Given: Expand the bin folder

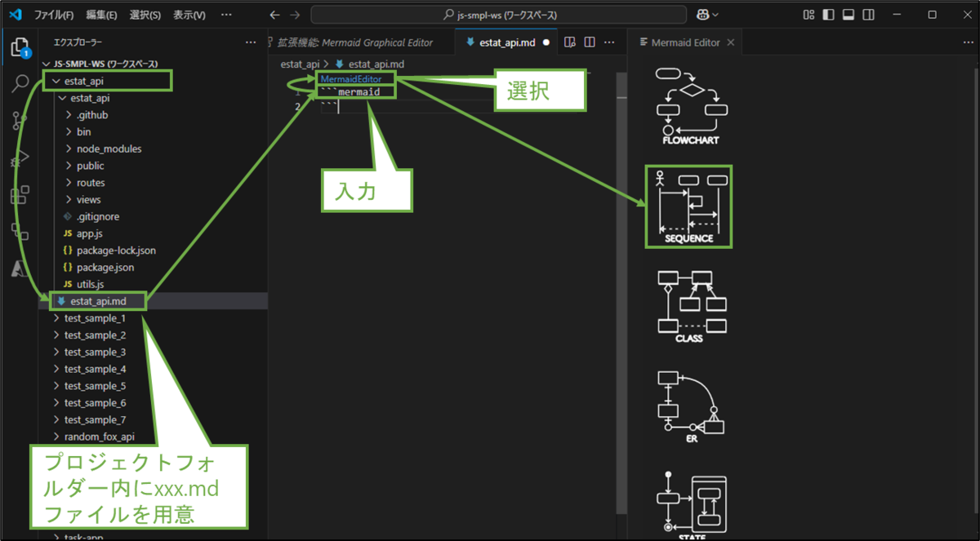Looking at the screenshot, I should click(x=83, y=132).
